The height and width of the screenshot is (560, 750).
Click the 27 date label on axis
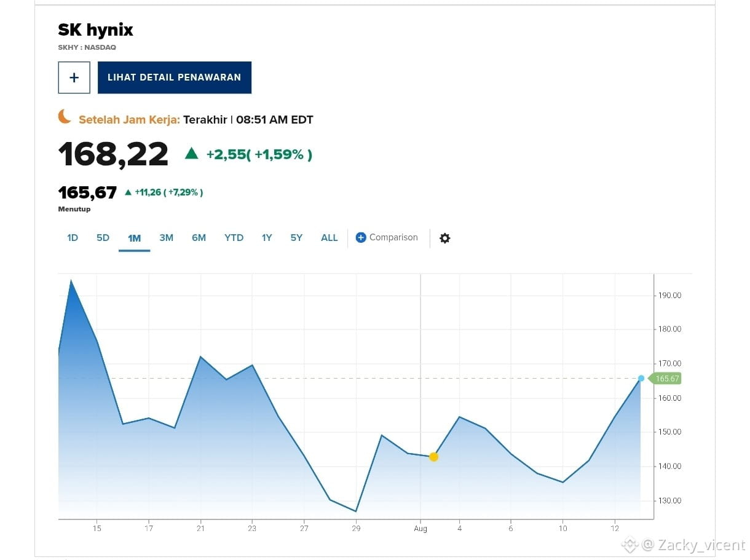pyautogui.click(x=304, y=528)
